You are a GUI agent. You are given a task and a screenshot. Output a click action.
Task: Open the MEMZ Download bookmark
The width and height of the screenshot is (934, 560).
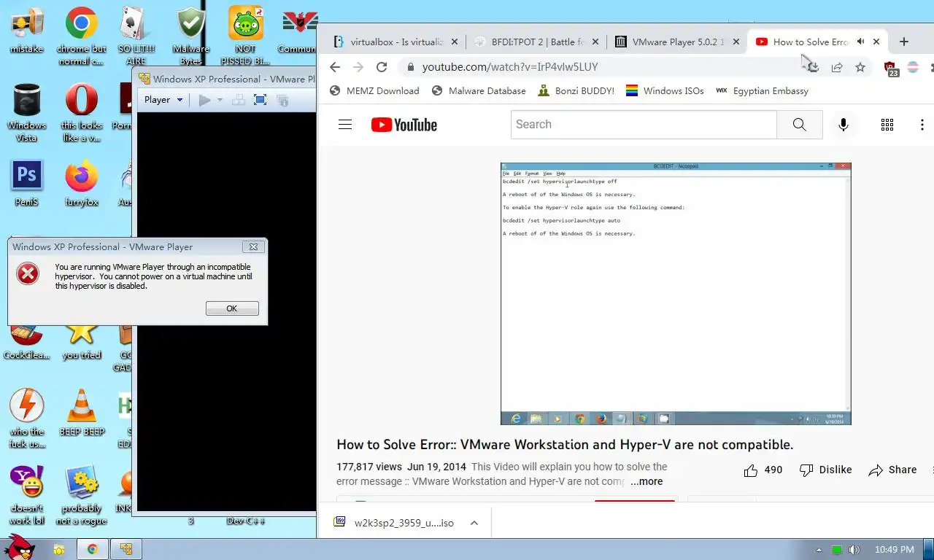(374, 91)
